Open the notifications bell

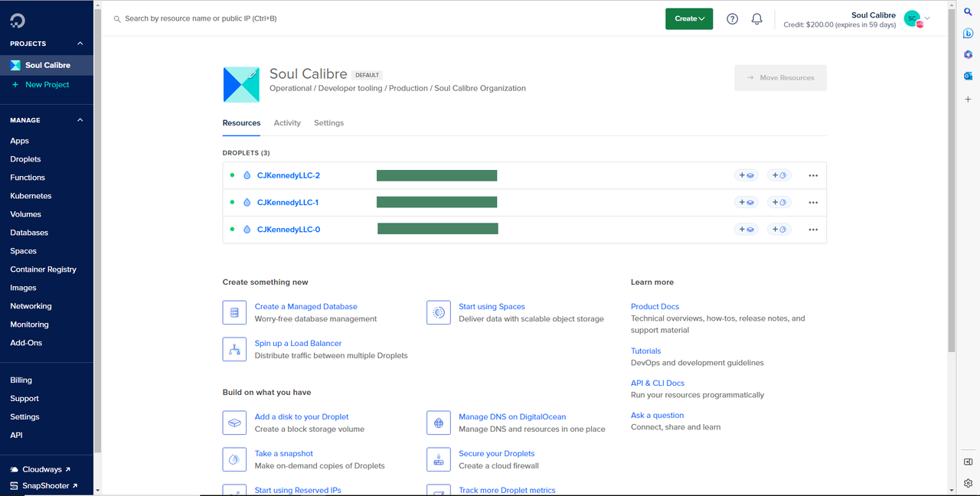pyautogui.click(x=757, y=19)
